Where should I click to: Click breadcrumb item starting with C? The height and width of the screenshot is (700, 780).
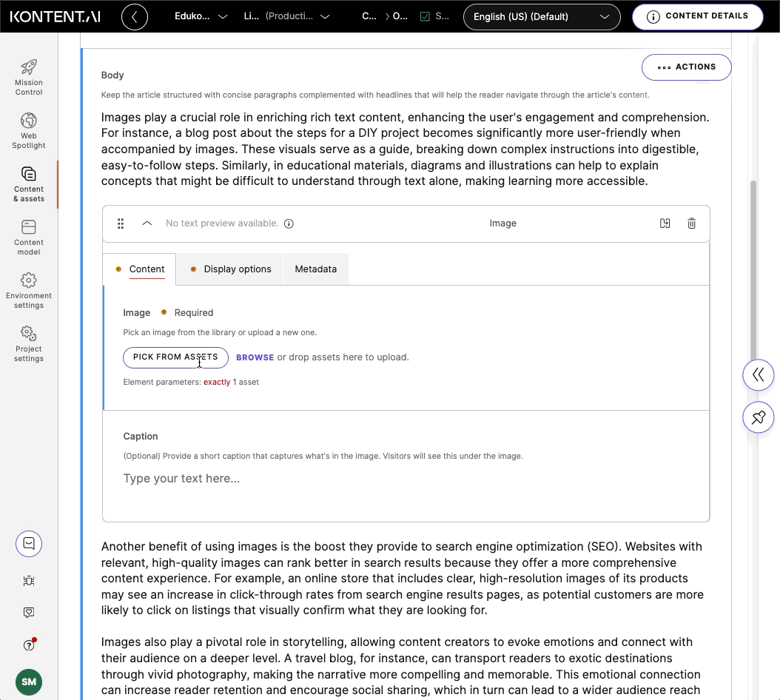(369, 16)
